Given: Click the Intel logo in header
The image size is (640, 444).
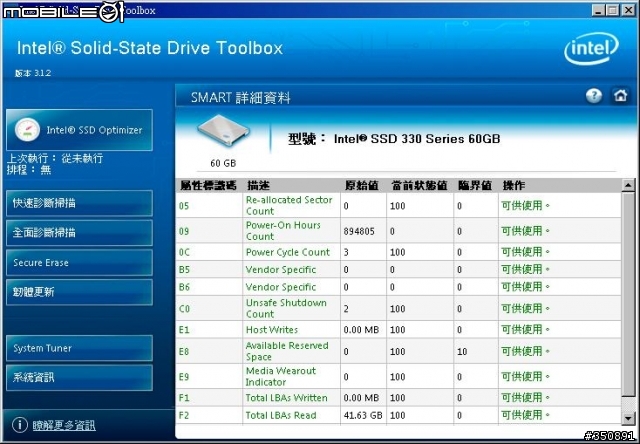Looking at the screenshot, I should 591,48.
